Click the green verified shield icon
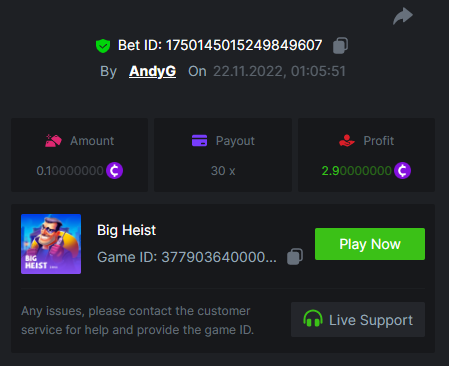Image resolution: width=449 pixels, height=366 pixels. [x=103, y=46]
